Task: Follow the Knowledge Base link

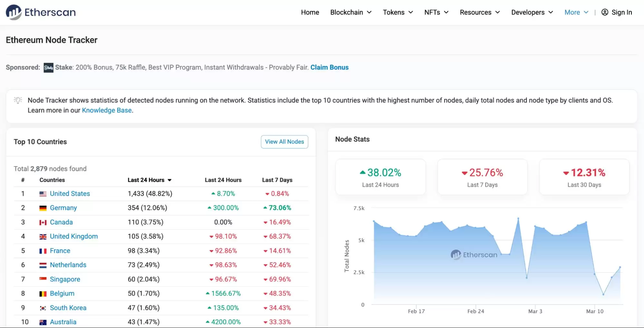Action: [x=107, y=110]
